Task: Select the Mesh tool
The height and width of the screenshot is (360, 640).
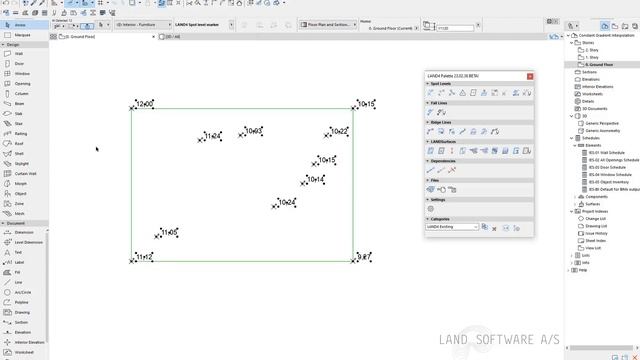Action: (24, 213)
